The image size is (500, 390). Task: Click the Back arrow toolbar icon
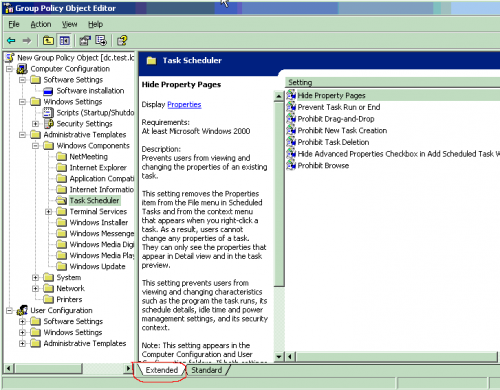[x=11, y=41]
